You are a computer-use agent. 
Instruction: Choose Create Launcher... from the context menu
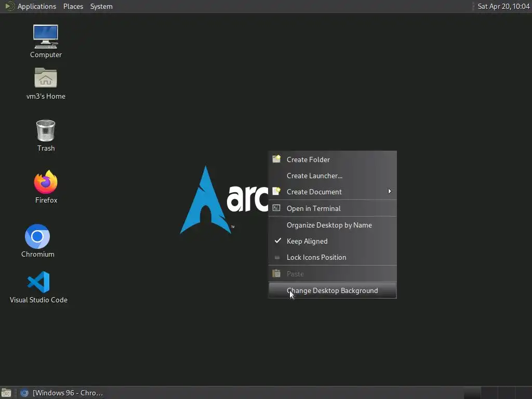(x=332, y=176)
